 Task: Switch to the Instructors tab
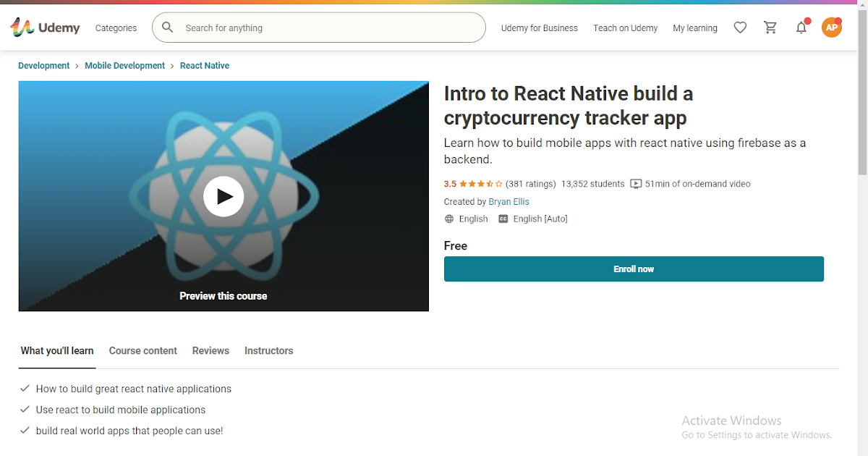click(269, 350)
